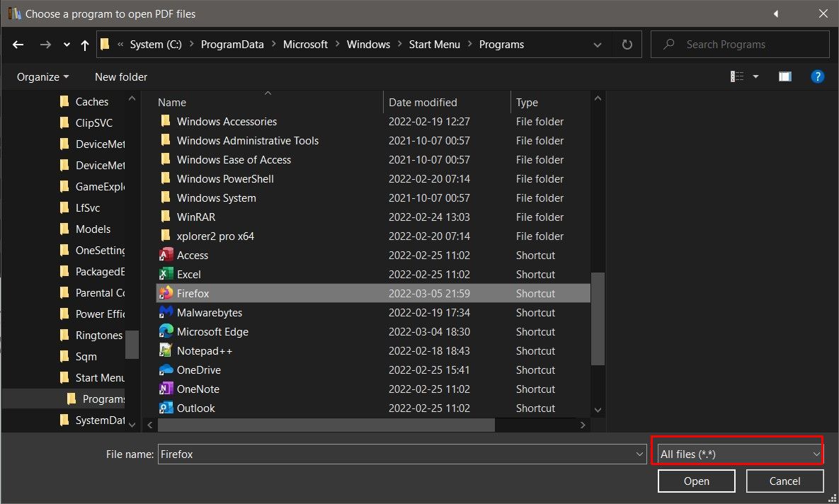Image resolution: width=839 pixels, height=504 pixels.
Task: Toggle the preview pane
Action: (784, 76)
